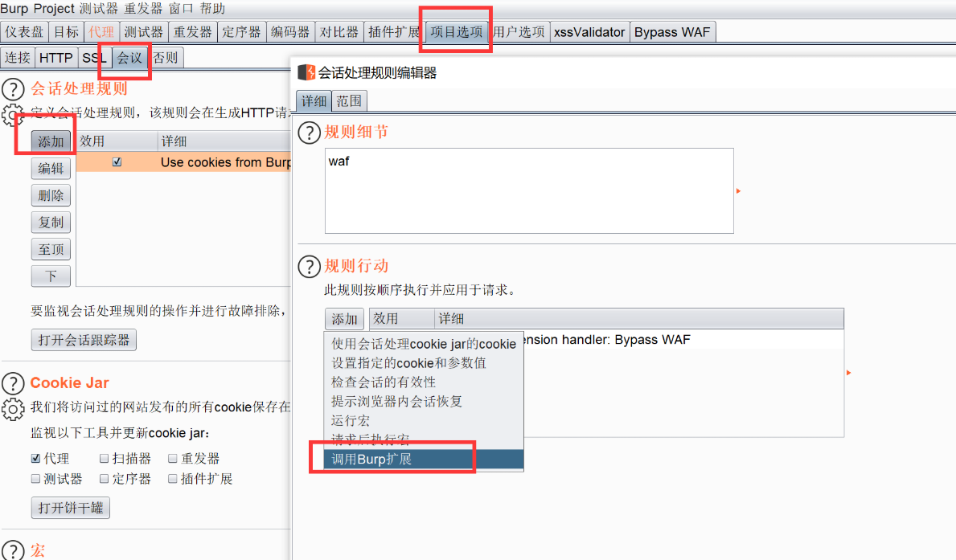Select the 范围 tab in rule editor
This screenshot has height=560, width=956.
point(350,101)
